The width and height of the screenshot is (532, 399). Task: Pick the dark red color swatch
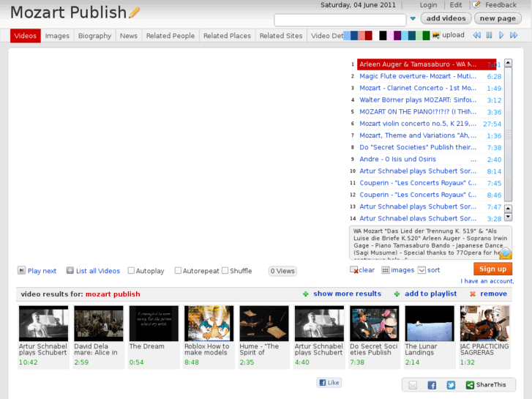pyautogui.click(x=369, y=36)
